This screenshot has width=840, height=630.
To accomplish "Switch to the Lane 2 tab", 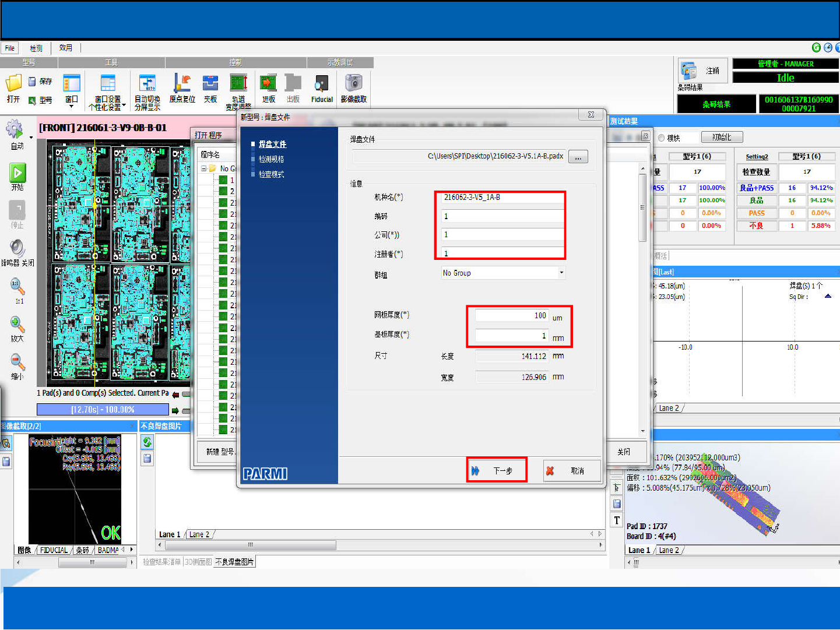I will coord(199,534).
